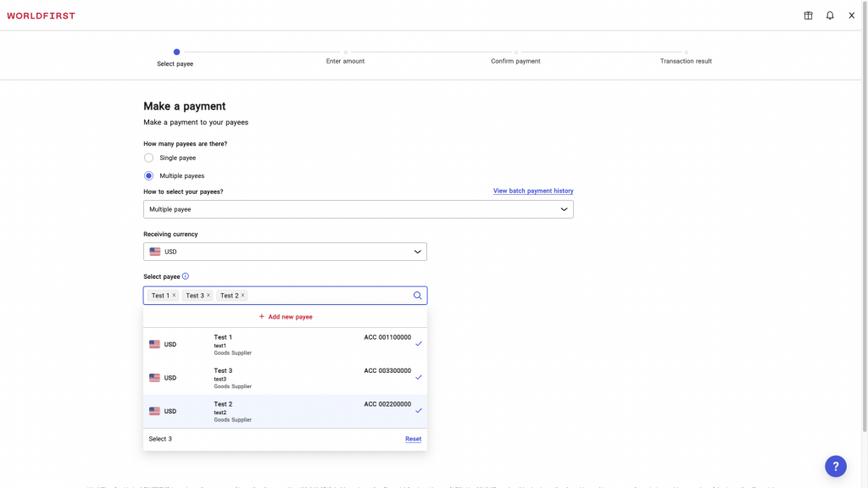This screenshot has height=488, width=868.
Task: Reset the selected payees
Action: click(413, 439)
